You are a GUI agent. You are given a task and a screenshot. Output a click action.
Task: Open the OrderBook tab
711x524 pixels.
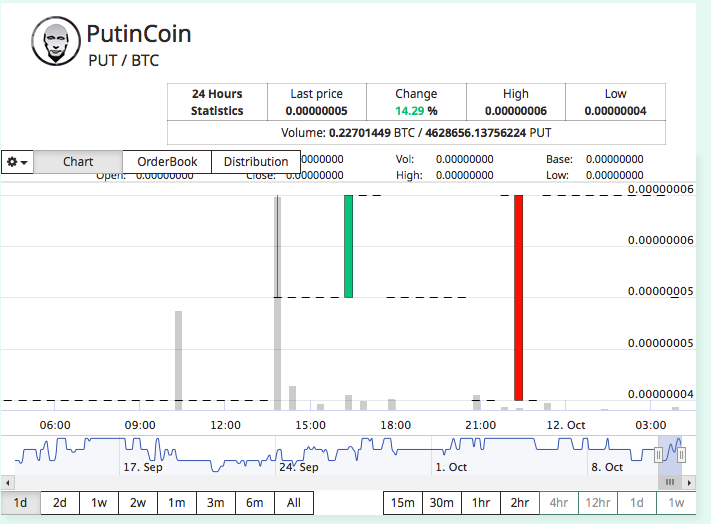[x=167, y=162]
